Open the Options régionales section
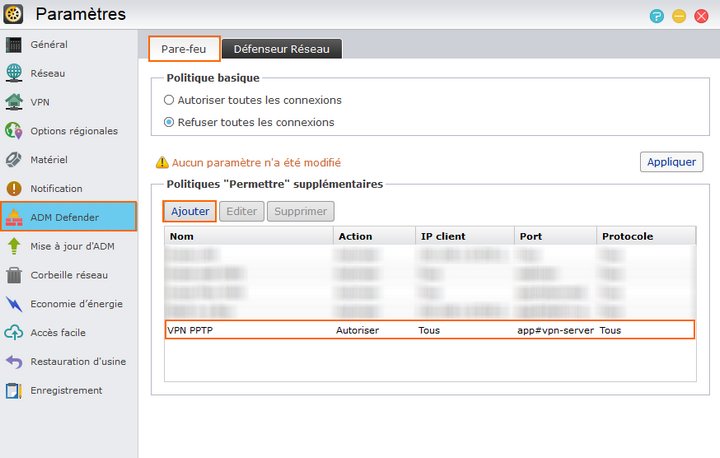This screenshot has height=458, width=720. pos(74,131)
